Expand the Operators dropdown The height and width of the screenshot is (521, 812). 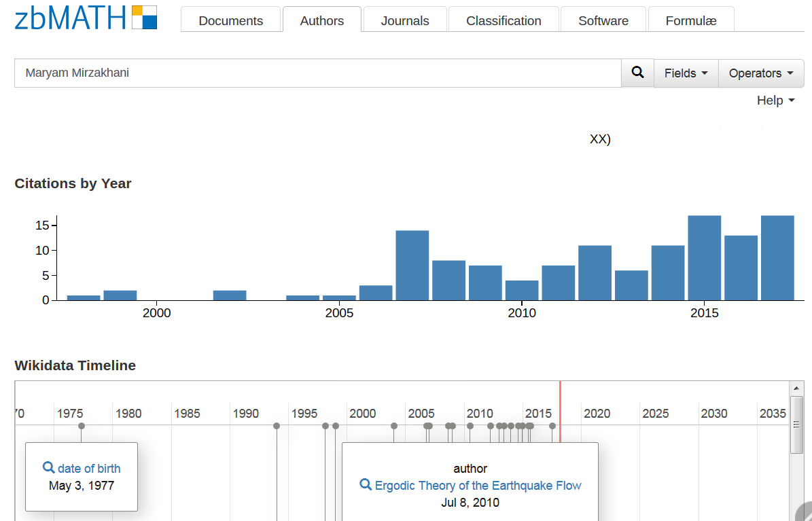pyautogui.click(x=761, y=73)
